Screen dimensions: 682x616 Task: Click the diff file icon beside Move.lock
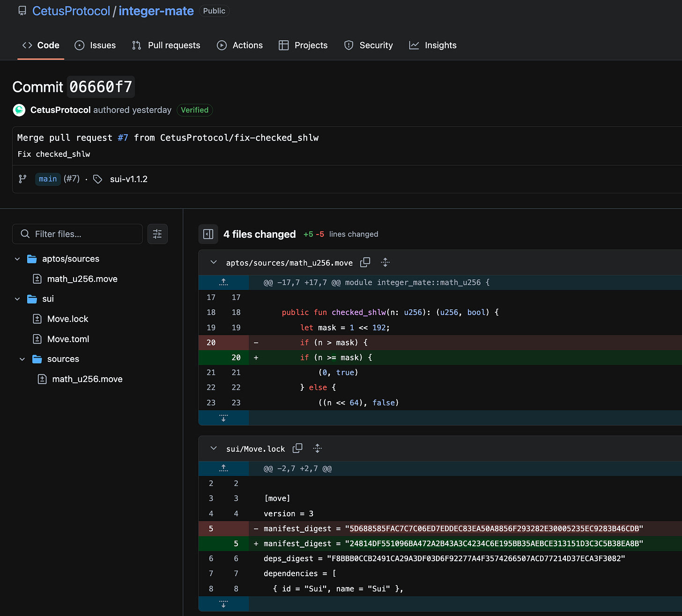pyautogui.click(x=37, y=319)
